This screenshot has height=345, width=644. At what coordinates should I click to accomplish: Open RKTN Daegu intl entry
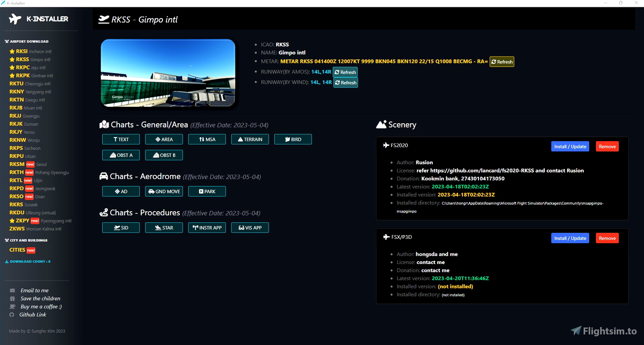27,100
